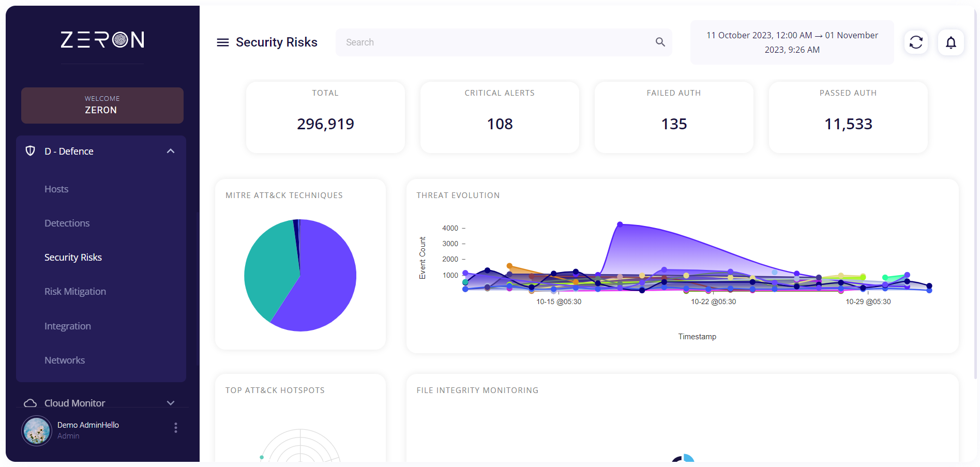Click the 10-29 @05:30 axis label

tap(868, 302)
